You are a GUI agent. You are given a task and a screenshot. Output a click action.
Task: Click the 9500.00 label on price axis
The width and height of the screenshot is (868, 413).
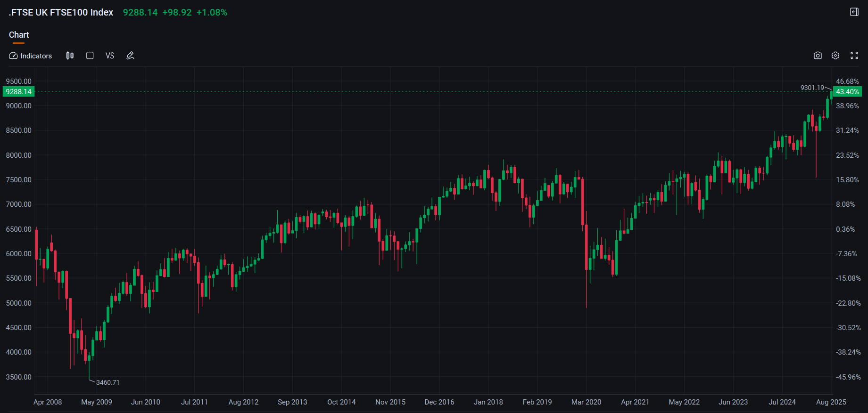click(18, 81)
